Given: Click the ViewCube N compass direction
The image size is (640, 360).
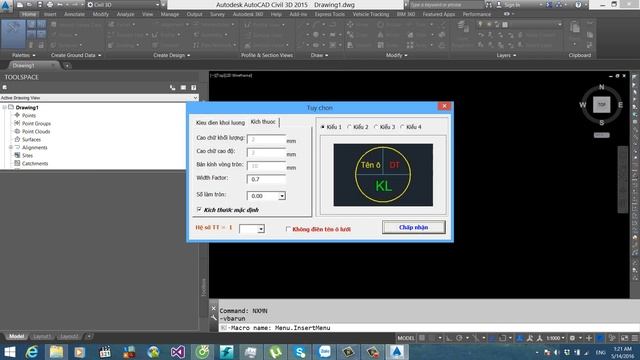Looking at the screenshot, I should click(601, 87).
